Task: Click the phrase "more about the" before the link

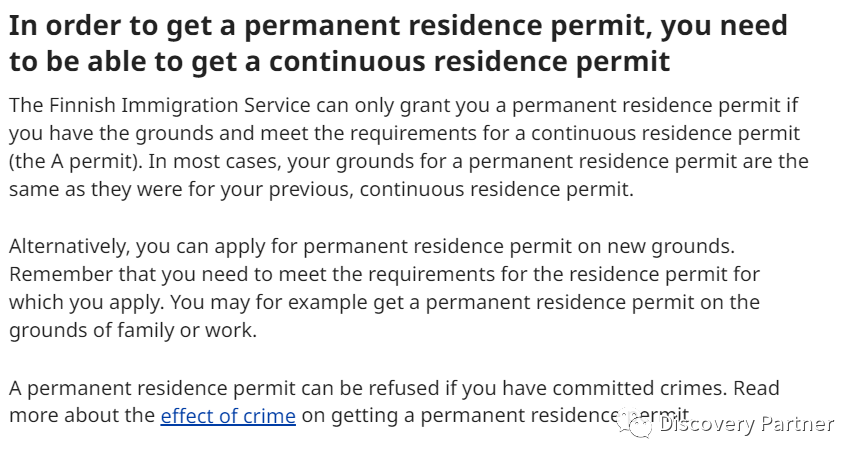Action: point(82,416)
